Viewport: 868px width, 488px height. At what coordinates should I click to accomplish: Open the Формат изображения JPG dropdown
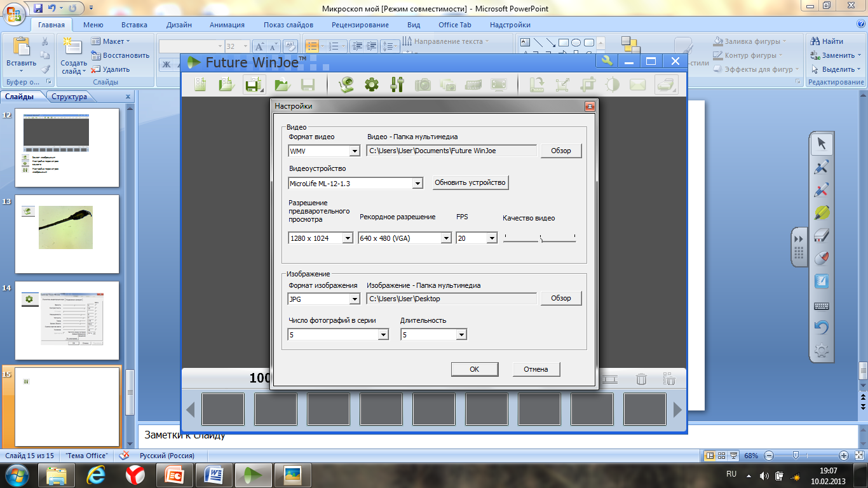(x=355, y=299)
